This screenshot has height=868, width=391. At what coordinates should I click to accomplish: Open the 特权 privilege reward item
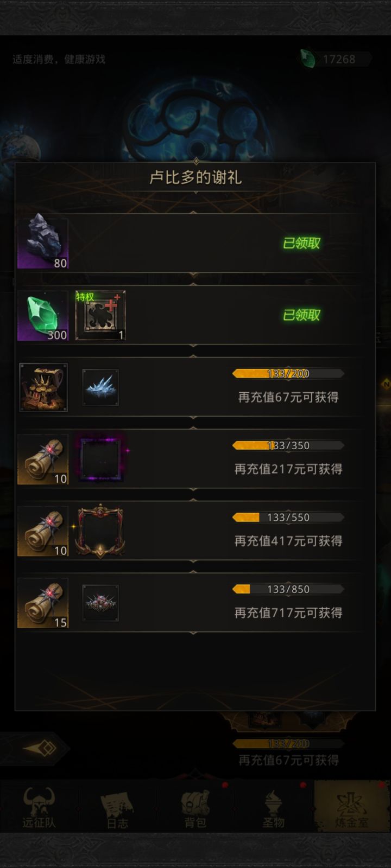(x=100, y=315)
